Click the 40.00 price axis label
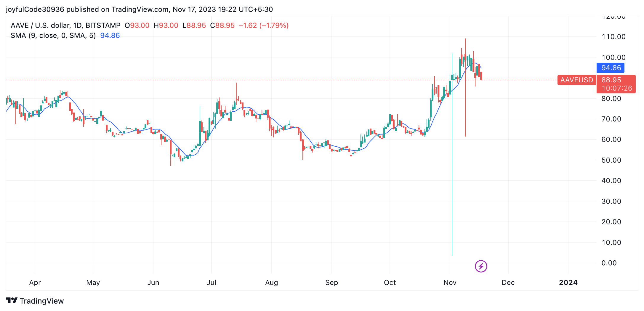Image resolution: width=644 pixels, height=311 pixels. coord(611,181)
